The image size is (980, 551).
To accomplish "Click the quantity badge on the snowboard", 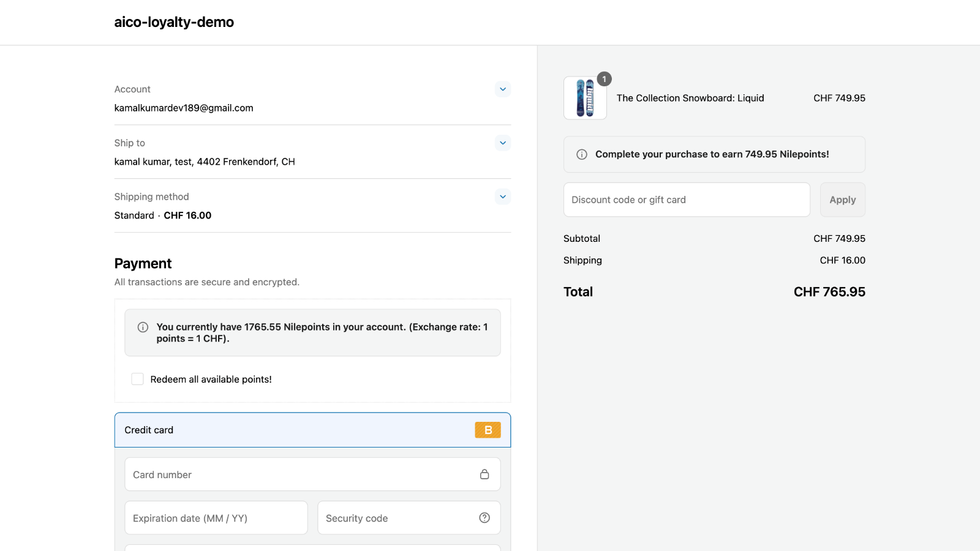I will pyautogui.click(x=605, y=79).
